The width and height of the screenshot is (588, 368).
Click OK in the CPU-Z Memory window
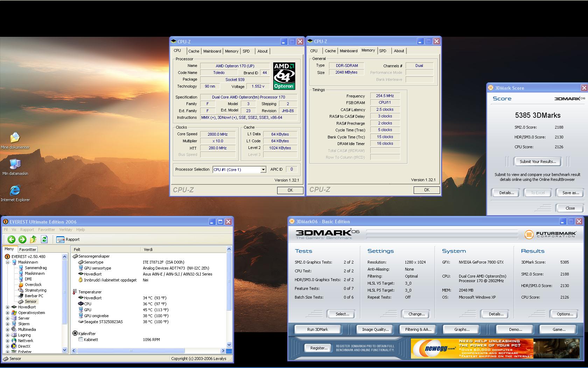426,190
